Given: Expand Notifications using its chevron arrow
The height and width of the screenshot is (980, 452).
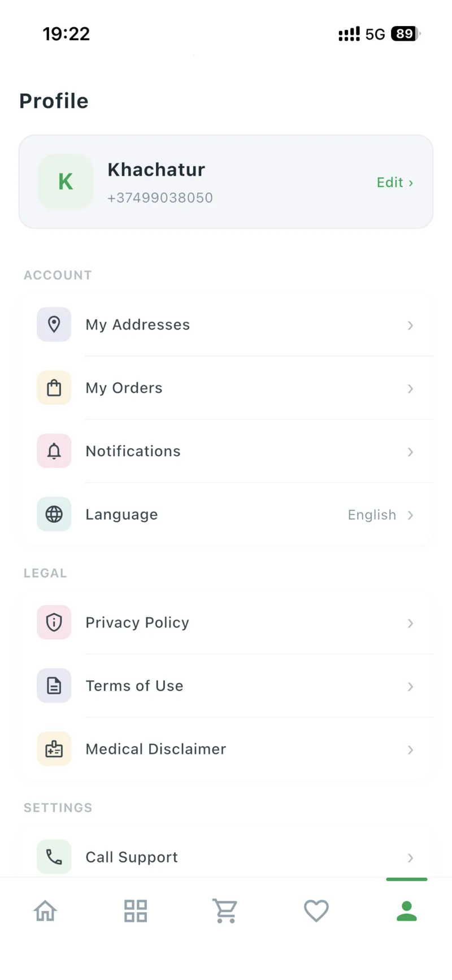Looking at the screenshot, I should pos(411,452).
